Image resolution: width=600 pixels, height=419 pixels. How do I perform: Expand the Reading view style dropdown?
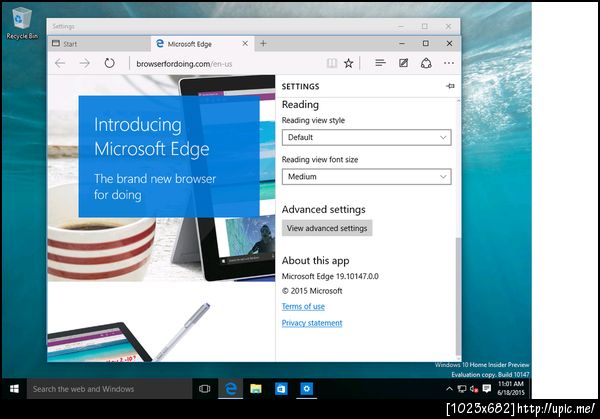tap(367, 137)
